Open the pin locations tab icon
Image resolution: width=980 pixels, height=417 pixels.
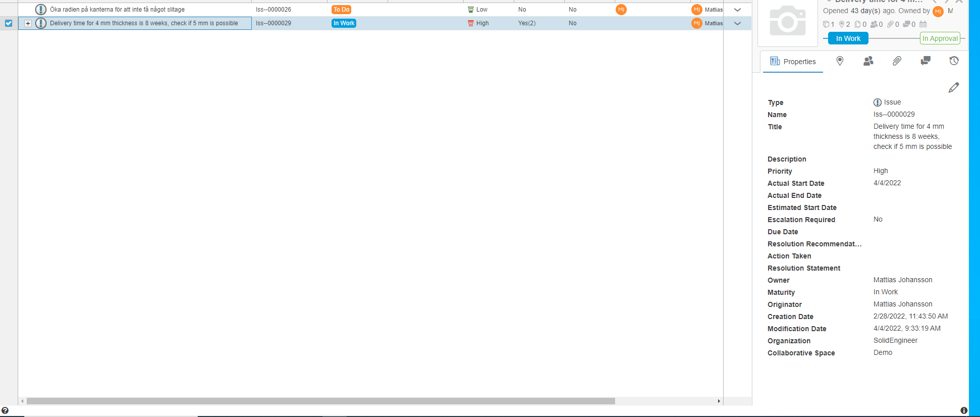pyautogui.click(x=840, y=61)
